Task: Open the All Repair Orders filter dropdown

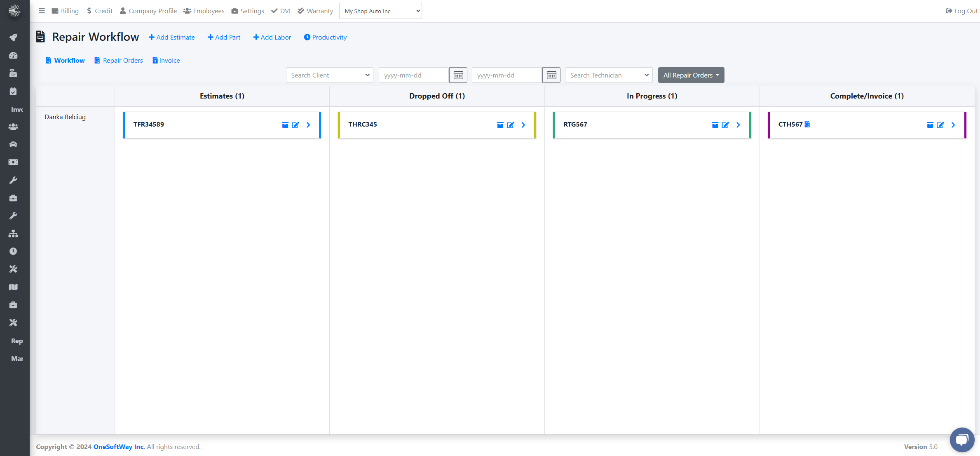Action: (x=691, y=75)
